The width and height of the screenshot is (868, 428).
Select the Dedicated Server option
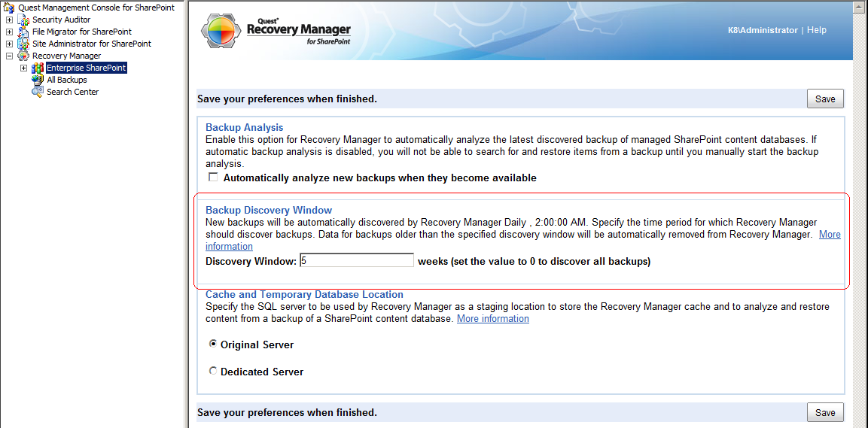point(213,372)
